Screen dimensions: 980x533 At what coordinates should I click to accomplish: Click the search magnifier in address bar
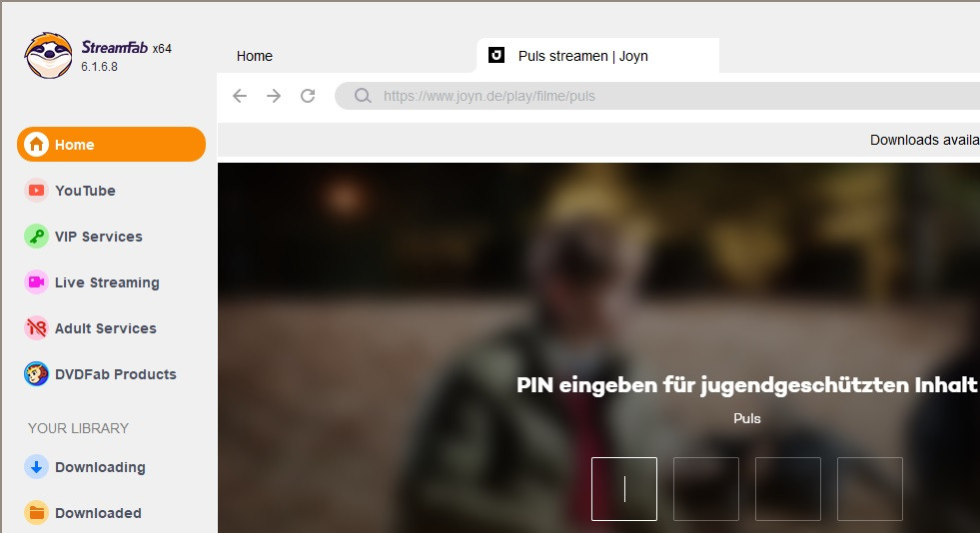(364, 97)
